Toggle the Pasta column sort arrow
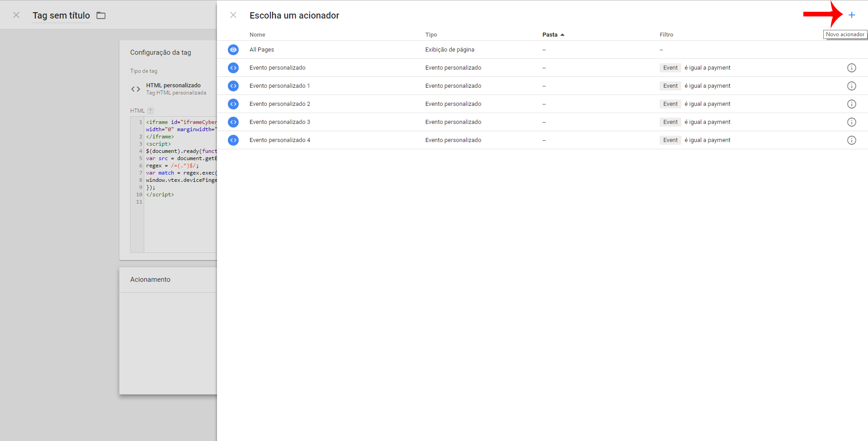 tap(562, 34)
